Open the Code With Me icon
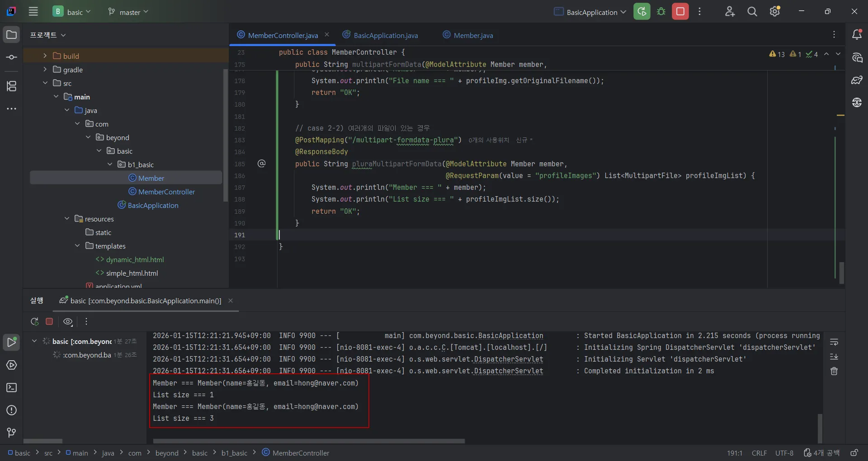Image resolution: width=868 pixels, height=461 pixels. pyautogui.click(x=730, y=12)
